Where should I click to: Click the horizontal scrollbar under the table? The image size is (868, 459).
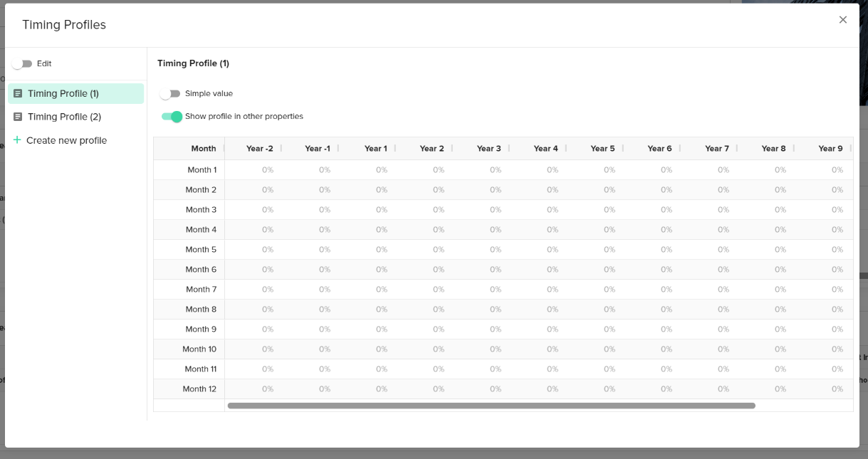pos(491,406)
